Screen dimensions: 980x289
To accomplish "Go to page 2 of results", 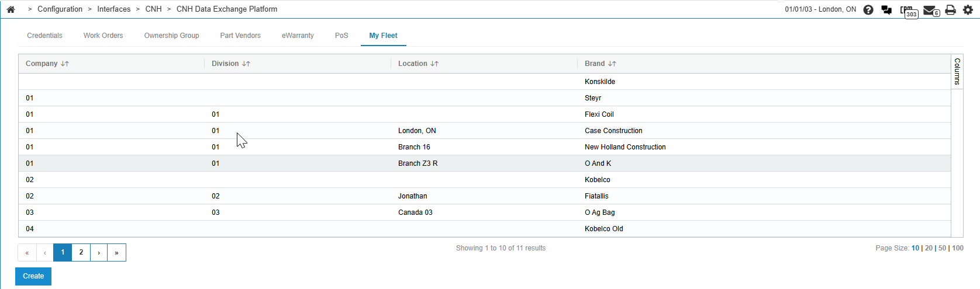I will 81,252.
